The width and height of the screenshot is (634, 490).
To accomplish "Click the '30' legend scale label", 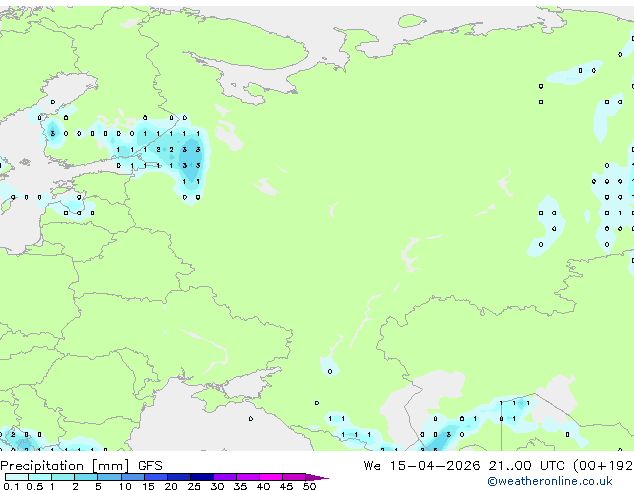I will pos(217,486).
